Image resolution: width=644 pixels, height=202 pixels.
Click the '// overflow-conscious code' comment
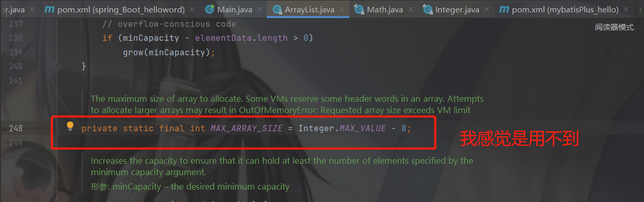[x=169, y=24]
